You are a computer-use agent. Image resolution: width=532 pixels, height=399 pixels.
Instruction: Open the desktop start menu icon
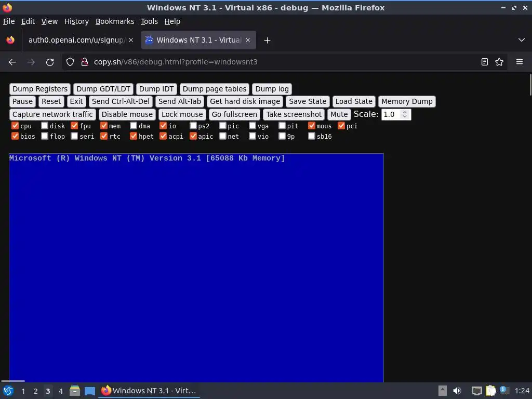point(8,391)
